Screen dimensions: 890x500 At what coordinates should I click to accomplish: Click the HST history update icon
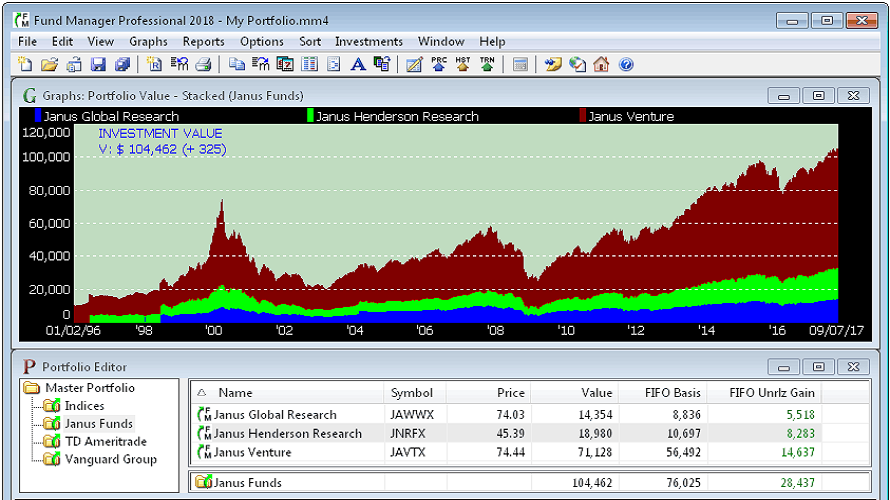tap(463, 65)
